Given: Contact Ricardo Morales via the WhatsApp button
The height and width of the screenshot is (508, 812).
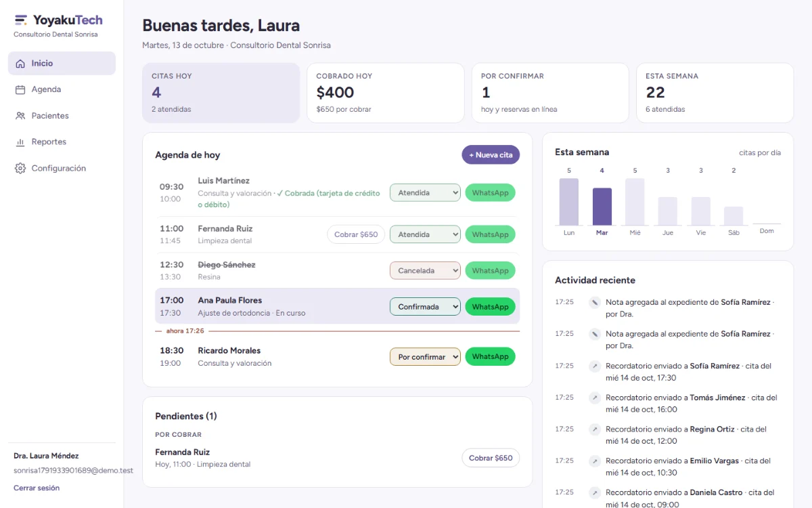Looking at the screenshot, I should [x=490, y=357].
